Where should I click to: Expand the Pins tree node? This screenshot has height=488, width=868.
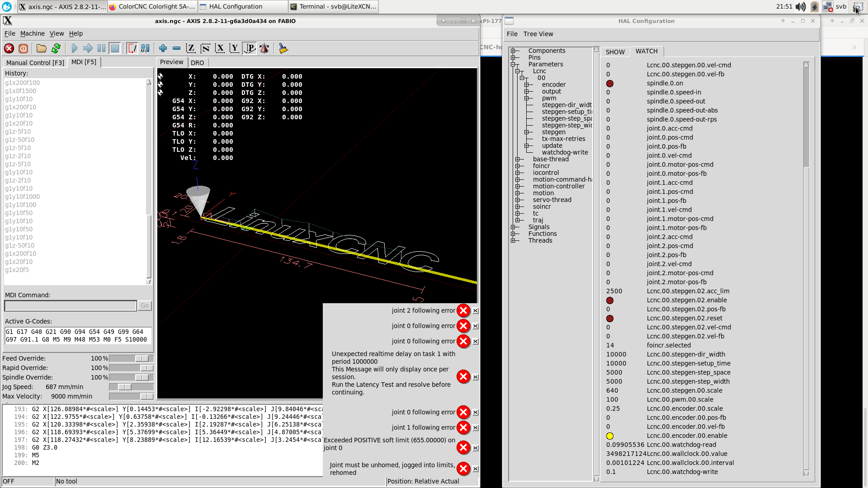513,57
